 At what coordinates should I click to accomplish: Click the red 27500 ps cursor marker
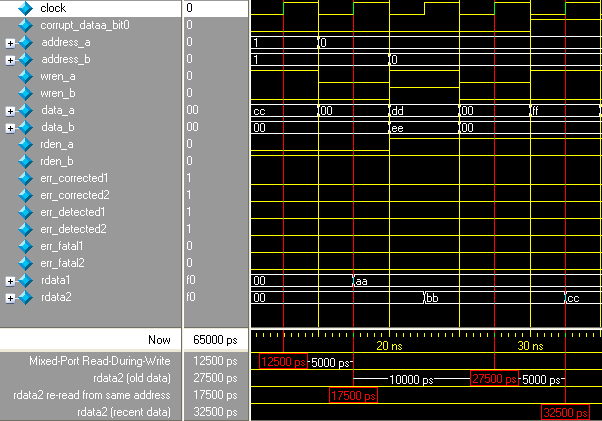pyautogui.click(x=494, y=379)
